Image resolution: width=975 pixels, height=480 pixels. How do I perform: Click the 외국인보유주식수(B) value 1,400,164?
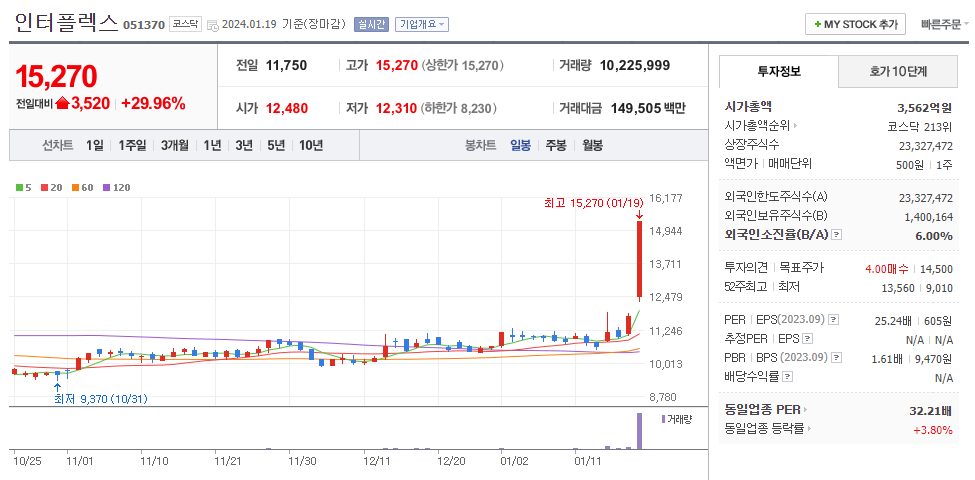[928, 216]
